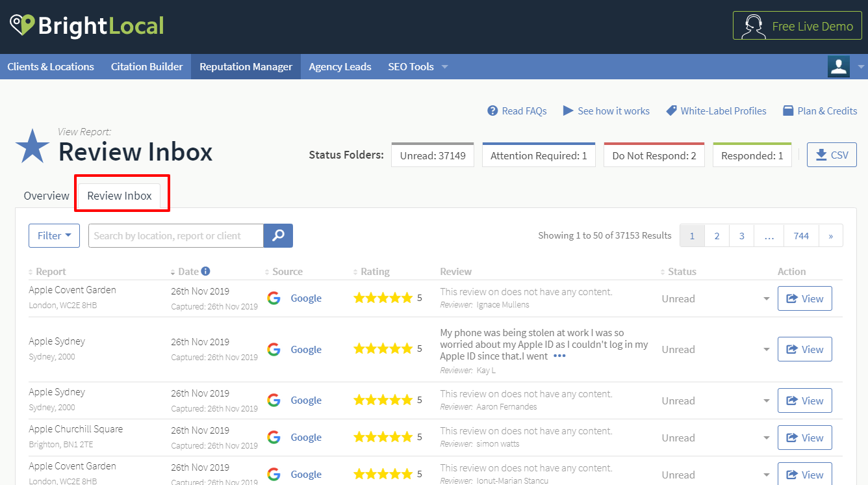Image resolution: width=868 pixels, height=485 pixels.
Task: Open the Filter dropdown
Action: (54, 235)
